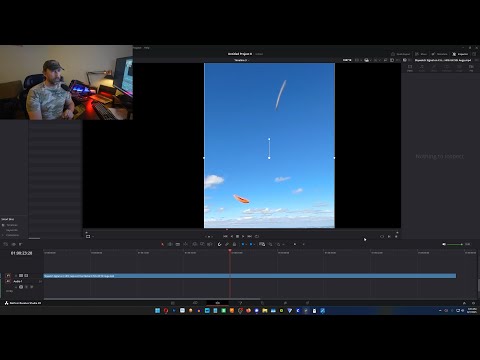Select the Blade edit tool

pyautogui.click(x=178, y=244)
